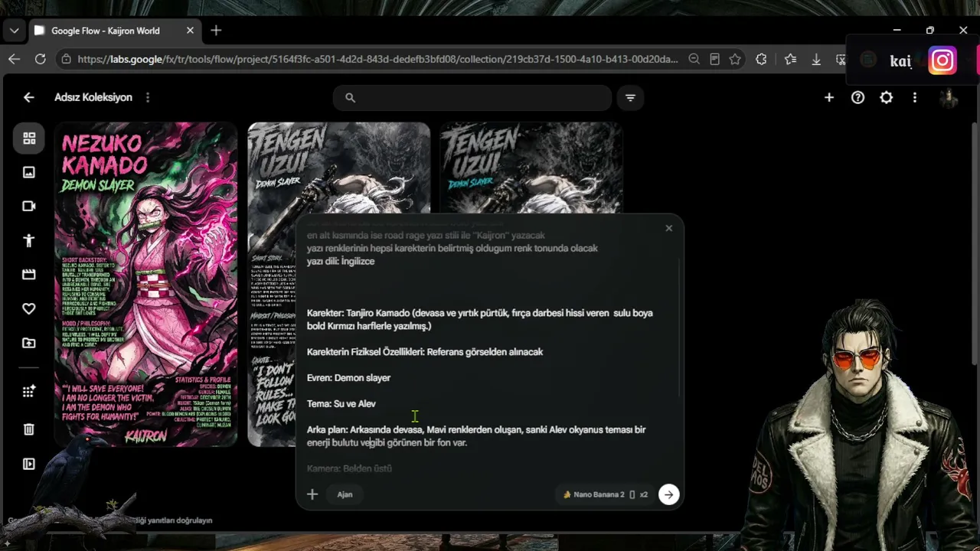Open browser extensions puzzle icon
Viewport: 980px width, 551px height.
(x=761, y=59)
